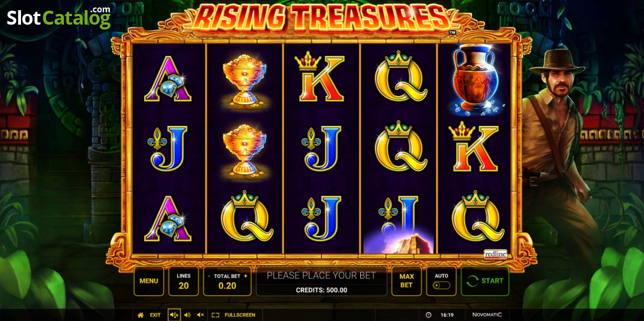Mute all sound with the crossed speaker icon

point(200,315)
